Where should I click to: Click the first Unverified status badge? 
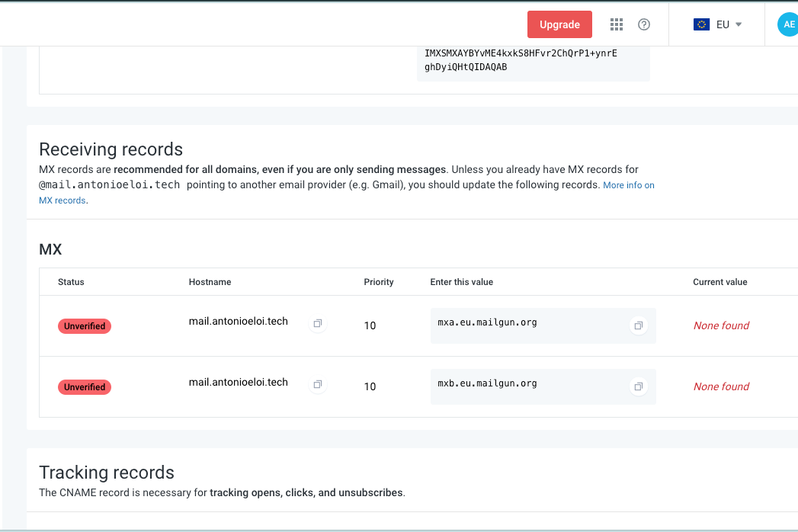point(84,325)
